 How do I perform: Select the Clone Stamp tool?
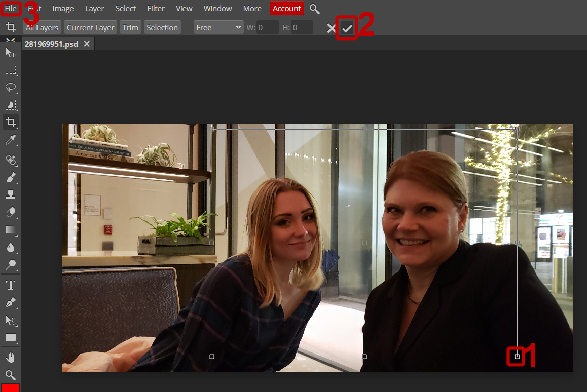coord(11,194)
